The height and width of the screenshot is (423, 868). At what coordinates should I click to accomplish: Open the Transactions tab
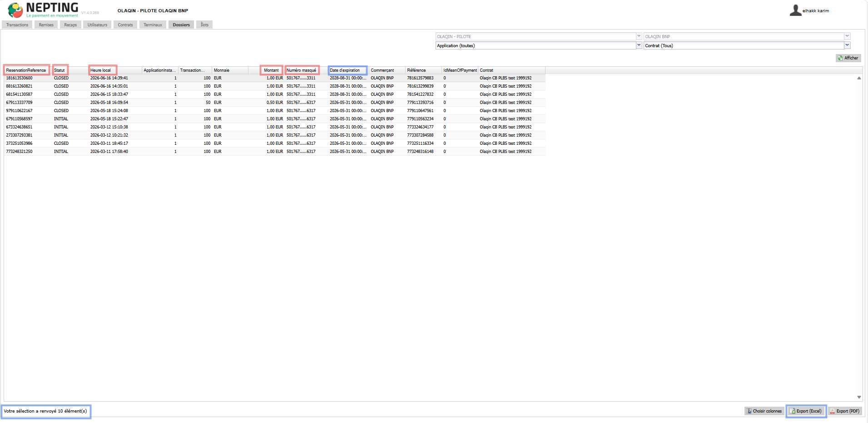tap(17, 25)
